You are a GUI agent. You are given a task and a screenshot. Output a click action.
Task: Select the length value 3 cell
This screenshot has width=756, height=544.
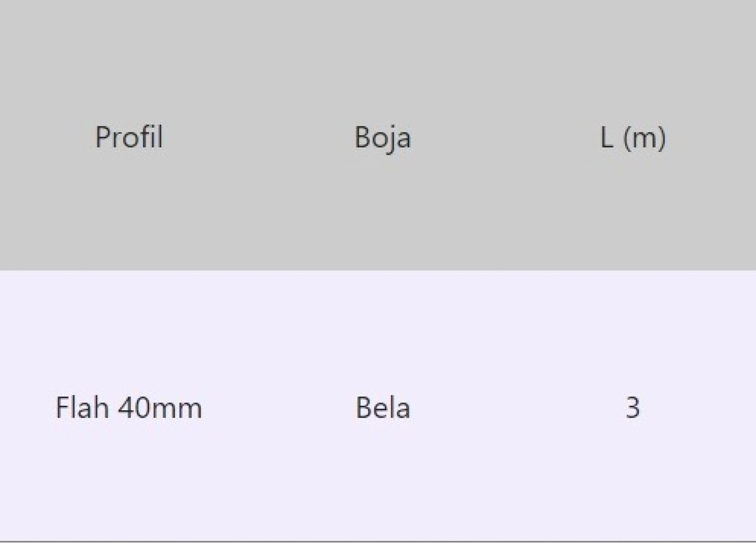[633, 407]
